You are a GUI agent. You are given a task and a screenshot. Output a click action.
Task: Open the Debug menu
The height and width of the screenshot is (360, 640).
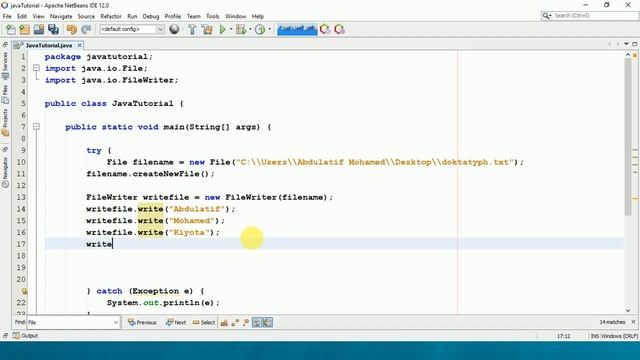coord(151,16)
